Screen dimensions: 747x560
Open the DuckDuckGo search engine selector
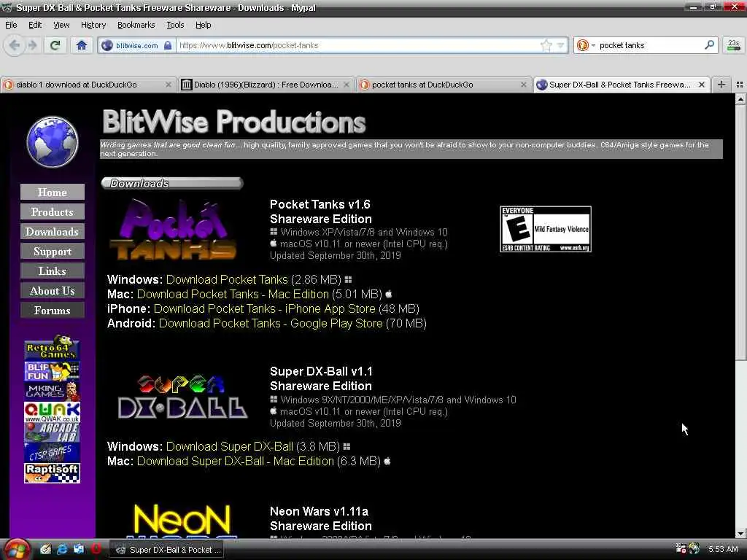pos(586,45)
